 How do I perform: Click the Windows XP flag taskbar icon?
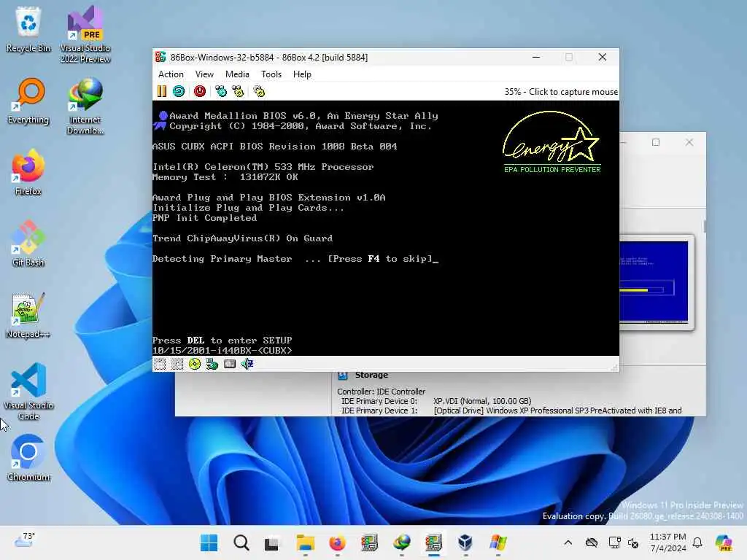(x=498, y=542)
